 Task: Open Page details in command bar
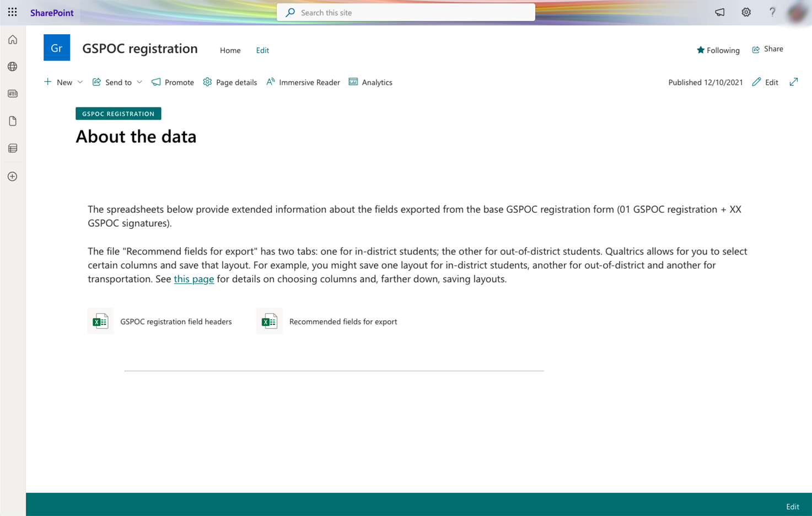[230, 82]
